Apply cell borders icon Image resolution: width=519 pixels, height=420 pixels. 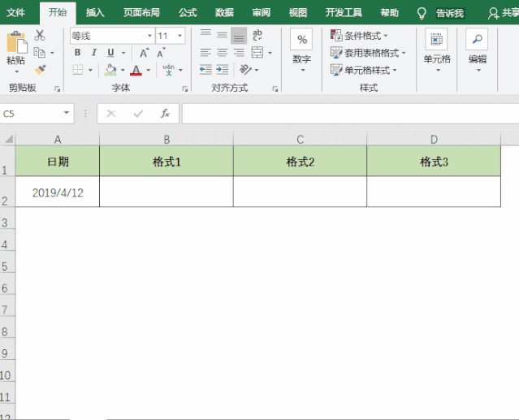[x=78, y=70]
